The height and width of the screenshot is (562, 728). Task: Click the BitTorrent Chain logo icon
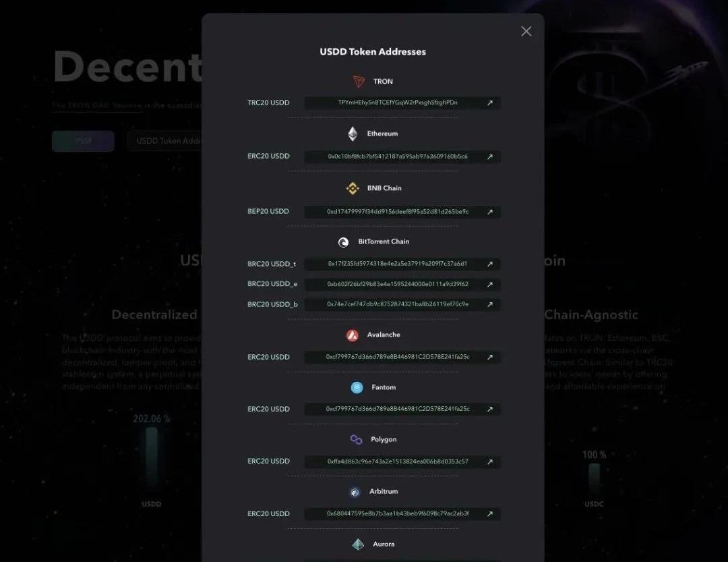coord(343,242)
